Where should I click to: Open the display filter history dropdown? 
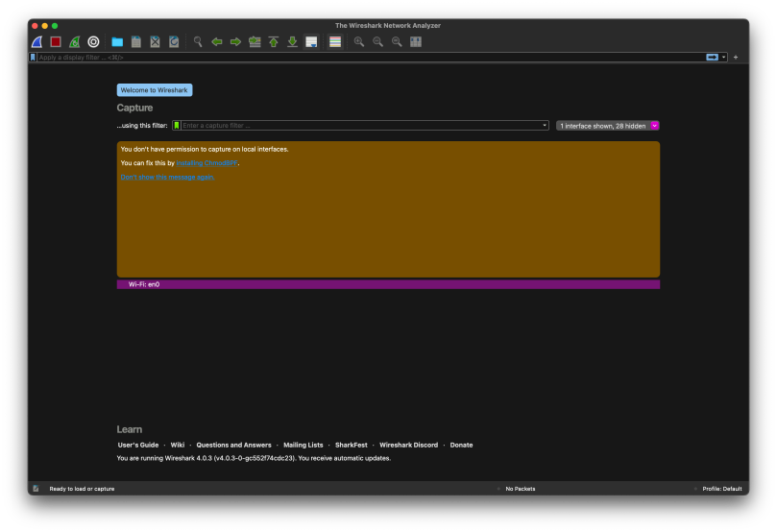click(x=723, y=58)
